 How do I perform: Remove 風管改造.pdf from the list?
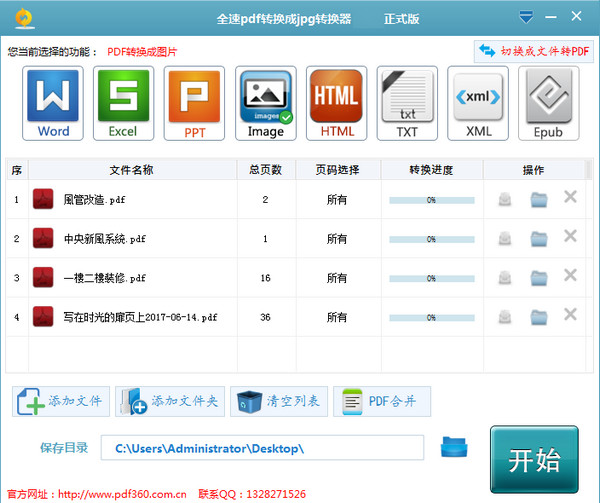pyautogui.click(x=570, y=197)
